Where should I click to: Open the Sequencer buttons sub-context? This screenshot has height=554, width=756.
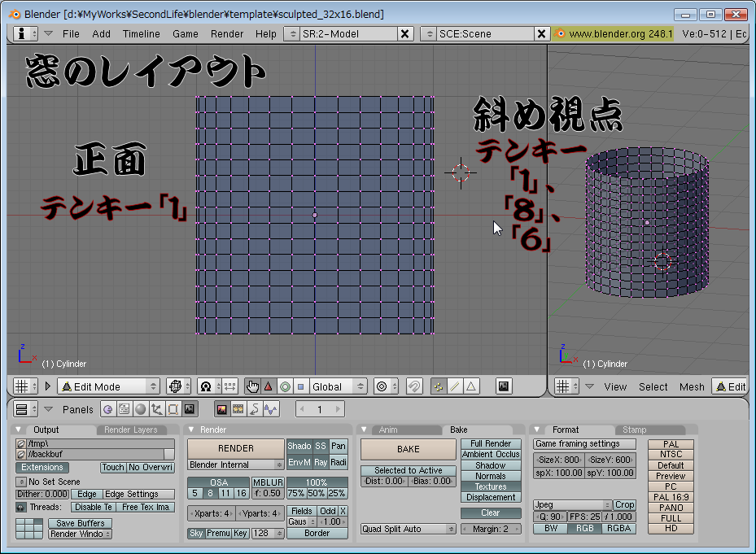[x=238, y=409]
